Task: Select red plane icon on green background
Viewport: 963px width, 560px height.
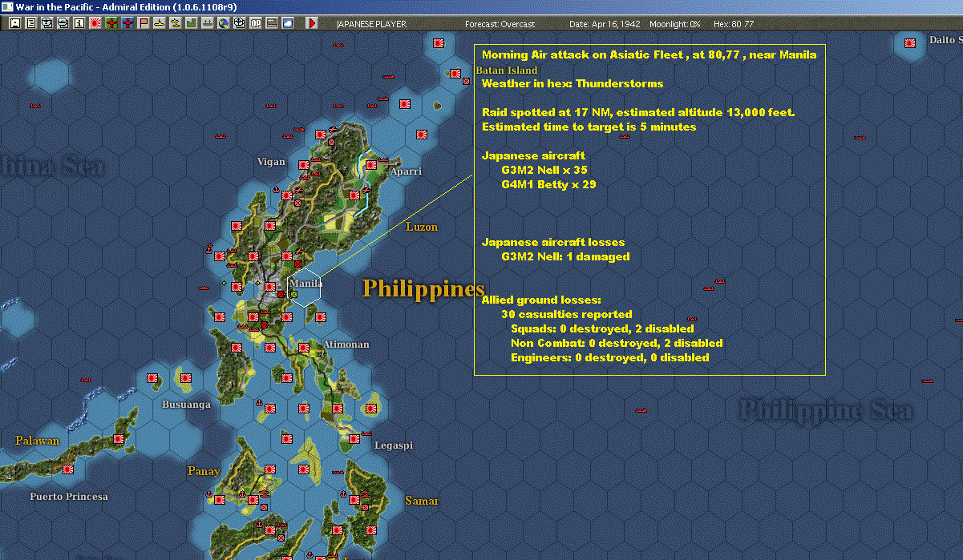Action: [111, 23]
